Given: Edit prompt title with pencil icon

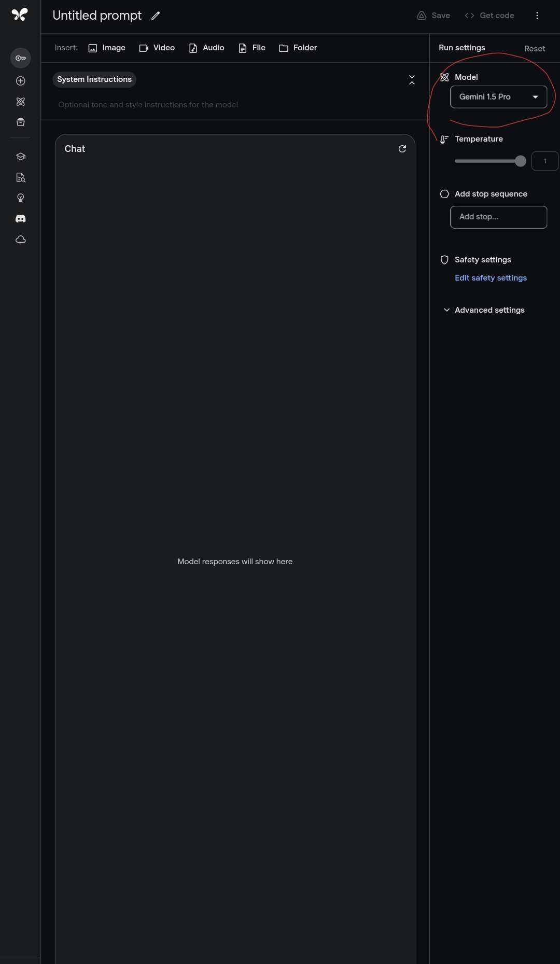Looking at the screenshot, I should coord(156,16).
